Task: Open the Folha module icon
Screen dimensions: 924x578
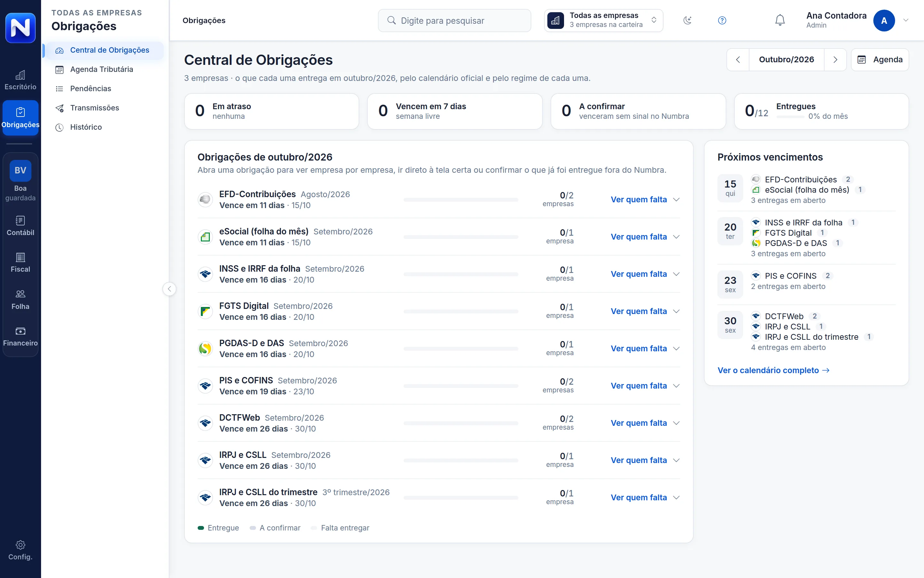Action: 20,294
